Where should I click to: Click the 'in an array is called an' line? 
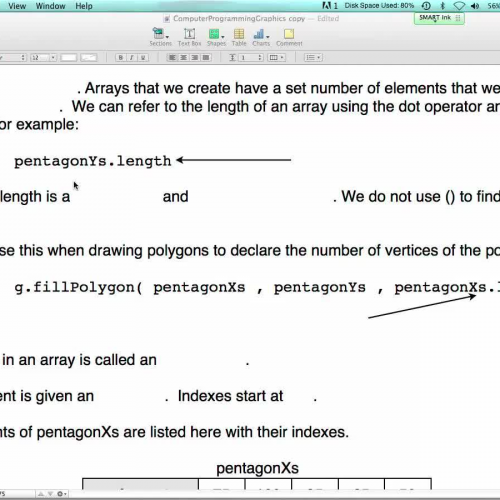(79, 360)
